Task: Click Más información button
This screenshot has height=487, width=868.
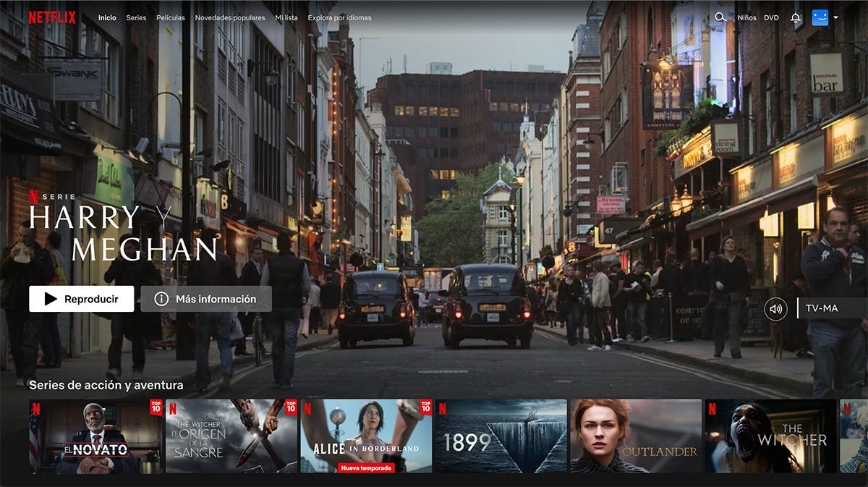Action: (x=206, y=299)
